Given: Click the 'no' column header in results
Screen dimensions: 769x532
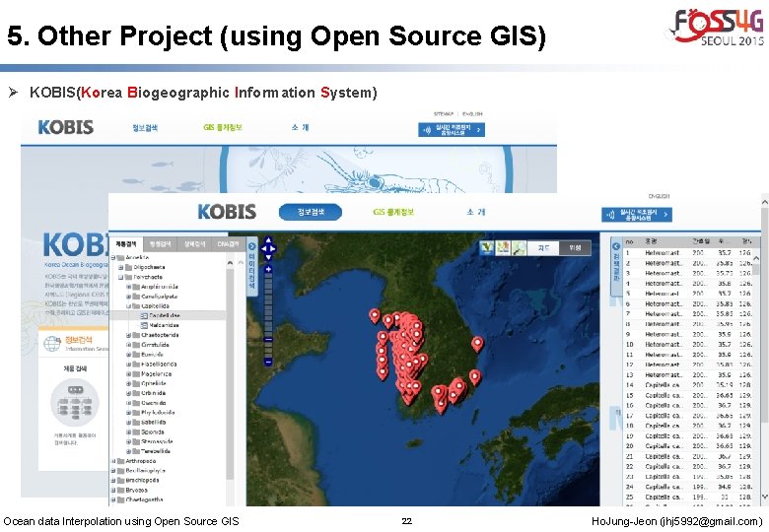Looking at the screenshot, I should coord(630,241).
